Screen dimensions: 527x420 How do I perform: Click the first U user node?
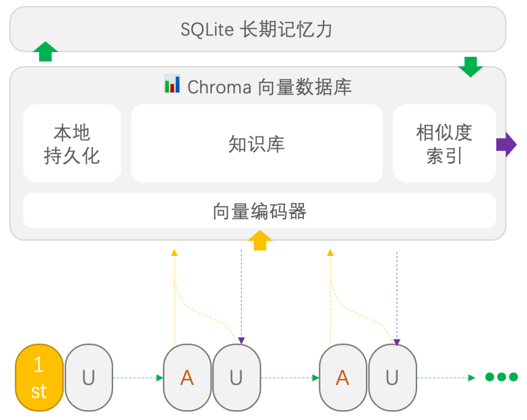tap(88, 378)
